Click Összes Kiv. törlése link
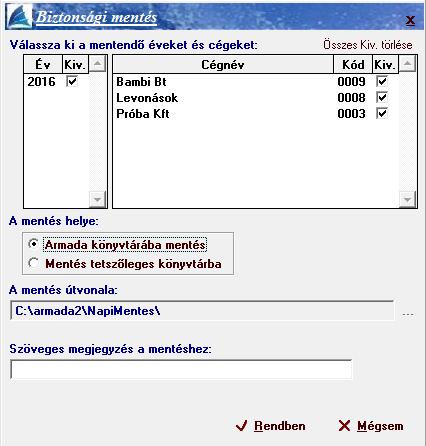Image resolution: width=426 pixels, height=446 pixels. [x=368, y=45]
